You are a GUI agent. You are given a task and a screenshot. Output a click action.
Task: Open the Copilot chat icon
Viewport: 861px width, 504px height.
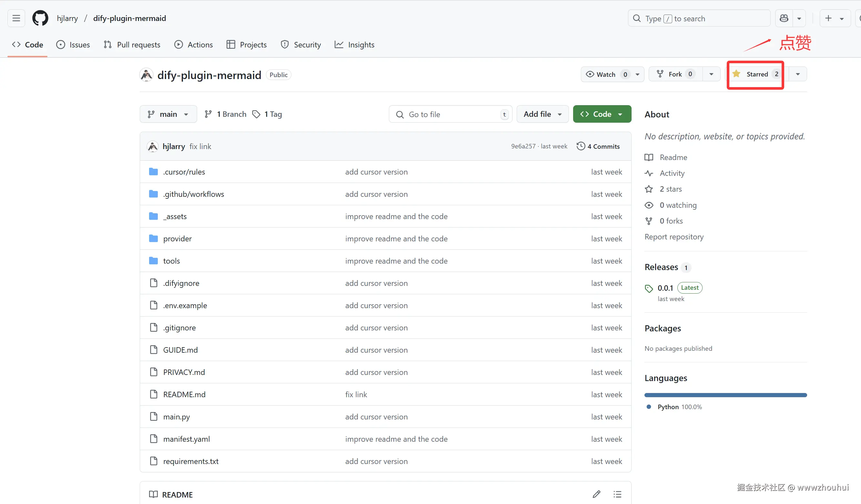click(x=784, y=18)
